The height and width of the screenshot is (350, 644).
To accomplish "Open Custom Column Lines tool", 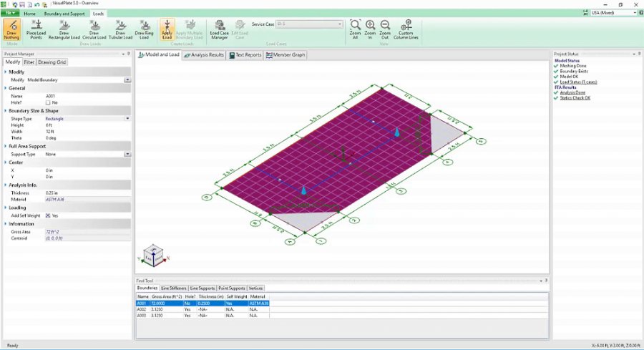I will coord(406,29).
